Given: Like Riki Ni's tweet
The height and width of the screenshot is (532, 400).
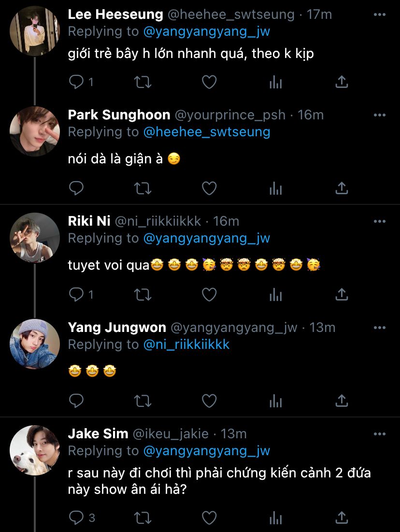Looking at the screenshot, I should [209, 294].
